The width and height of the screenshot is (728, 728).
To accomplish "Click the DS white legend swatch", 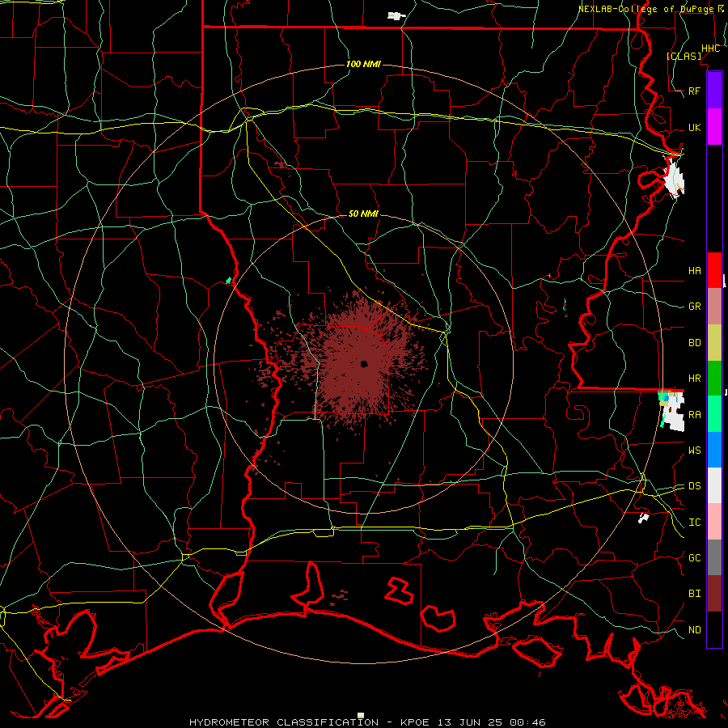I will coord(714,485).
